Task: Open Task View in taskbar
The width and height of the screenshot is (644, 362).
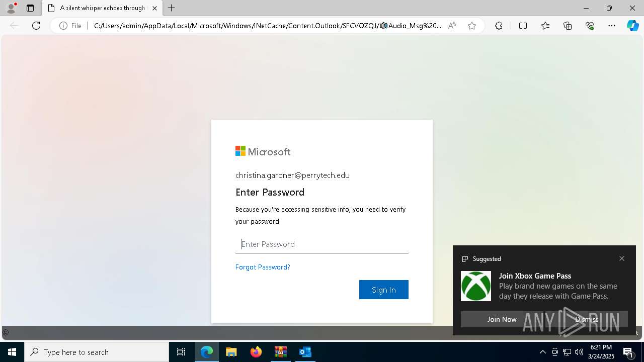Action: (x=181, y=352)
